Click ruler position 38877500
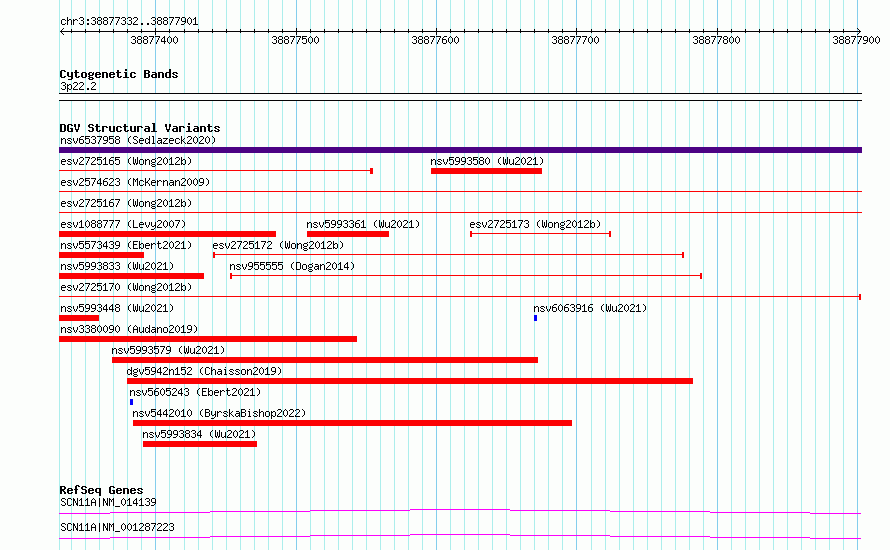This screenshot has width=890, height=550. point(295,40)
